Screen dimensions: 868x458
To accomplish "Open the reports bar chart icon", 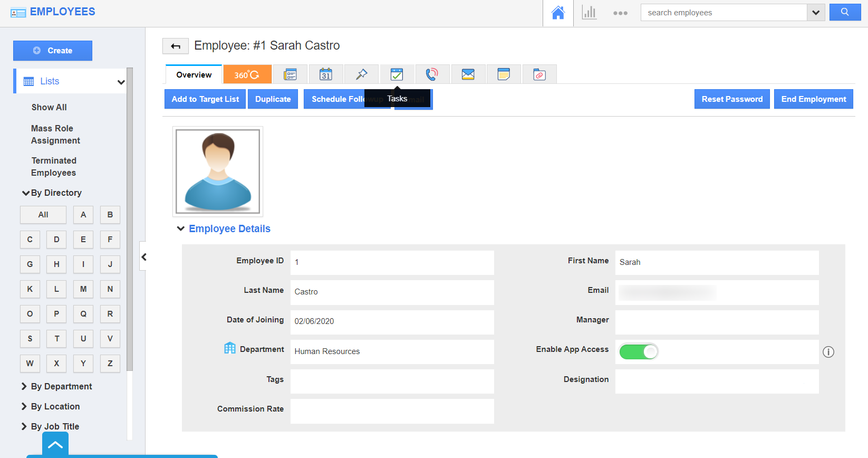I will (x=589, y=13).
